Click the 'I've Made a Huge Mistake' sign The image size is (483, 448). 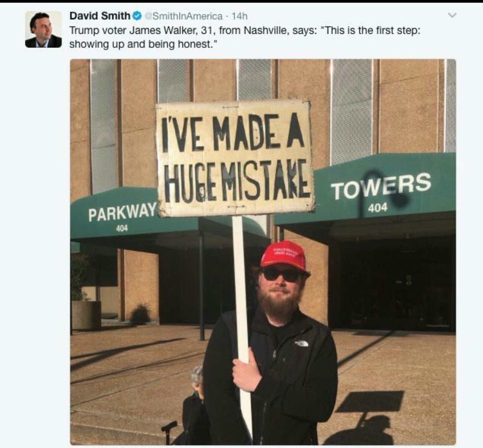[234, 158]
